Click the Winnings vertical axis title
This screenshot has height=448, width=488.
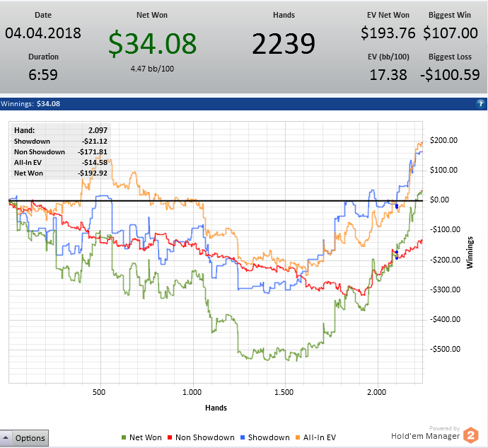click(x=470, y=253)
